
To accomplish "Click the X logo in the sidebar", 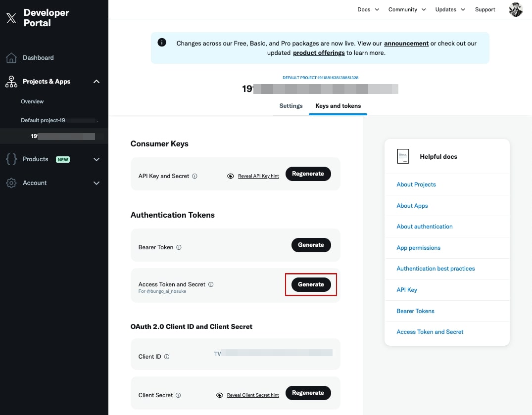I will (11, 18).
